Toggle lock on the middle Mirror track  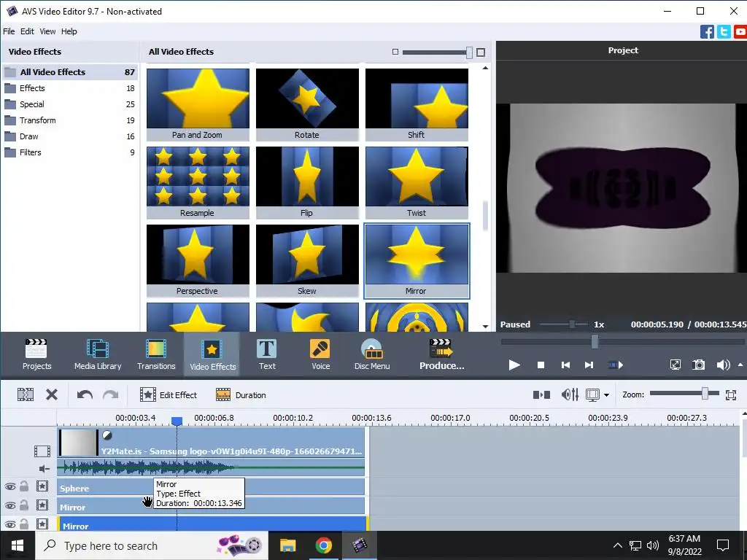(x=24, y=505)
